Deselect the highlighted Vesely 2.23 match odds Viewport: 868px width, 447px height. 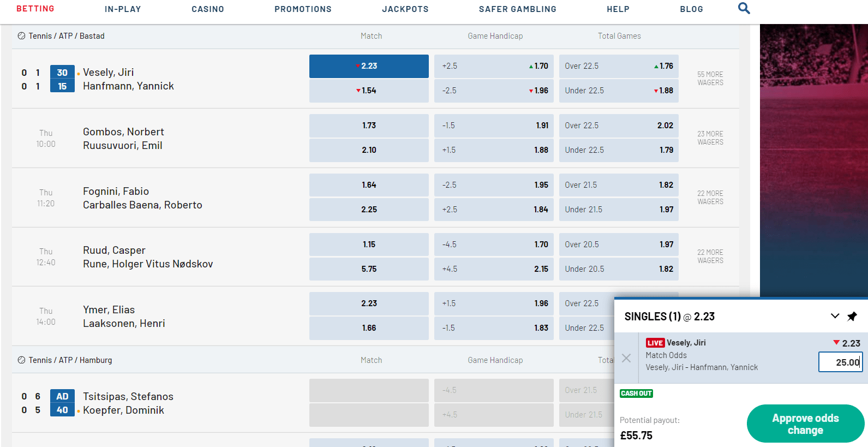pyautogui.click(x=369, y=66)
